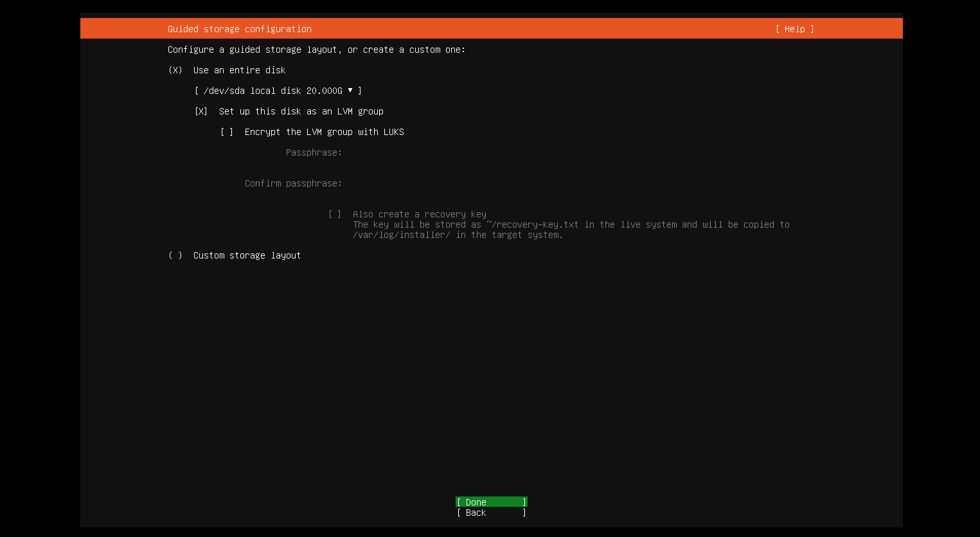The height and width of the screenshot is (537, 980).
Task: Focus the Confirm passphrase input field
Action: pyautogui.click(x=450, y=183)
